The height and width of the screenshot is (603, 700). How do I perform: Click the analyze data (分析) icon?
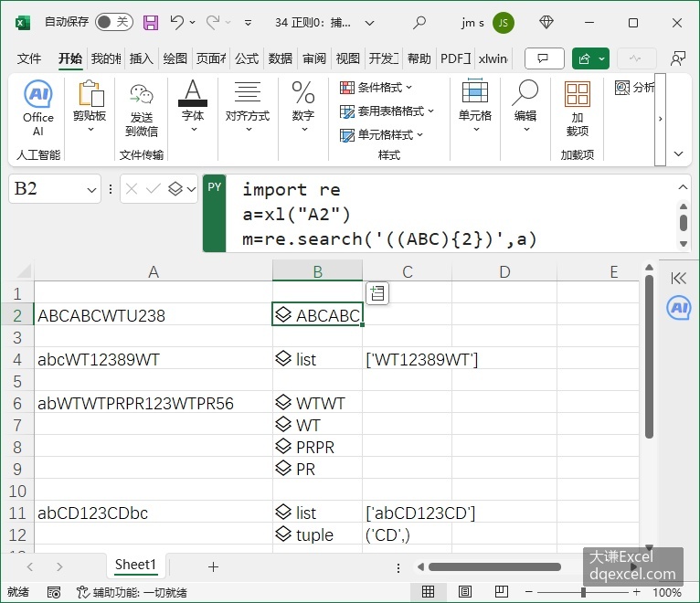622,88
